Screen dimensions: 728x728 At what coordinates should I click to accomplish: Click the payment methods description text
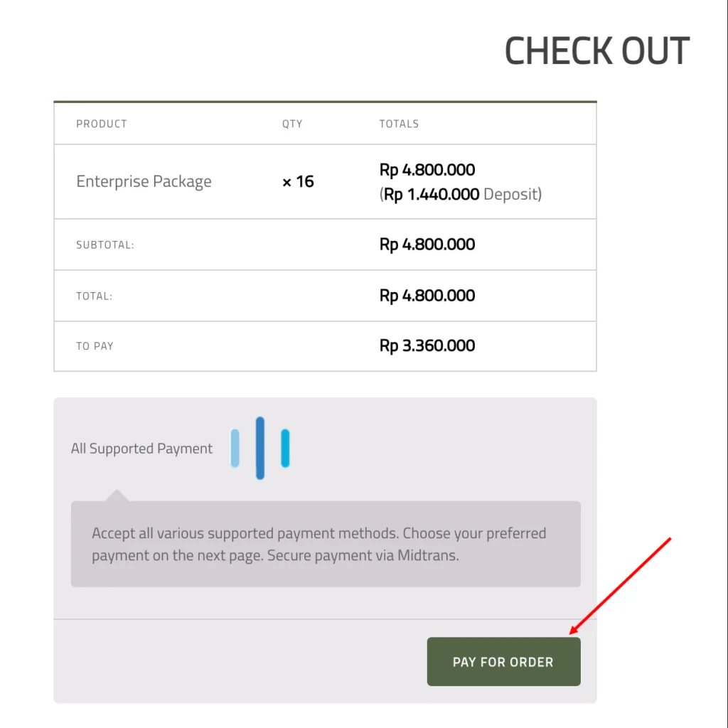(318, 544)
